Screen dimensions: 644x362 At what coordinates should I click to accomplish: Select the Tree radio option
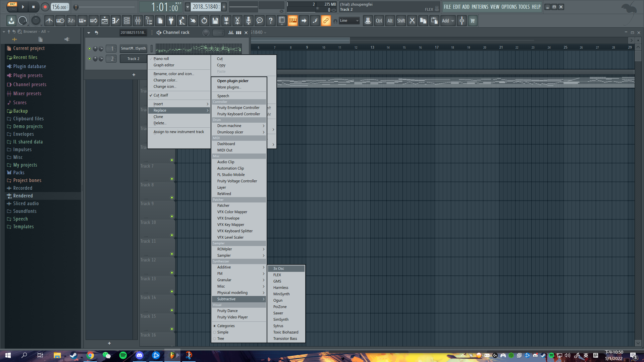tap(239, 339)
